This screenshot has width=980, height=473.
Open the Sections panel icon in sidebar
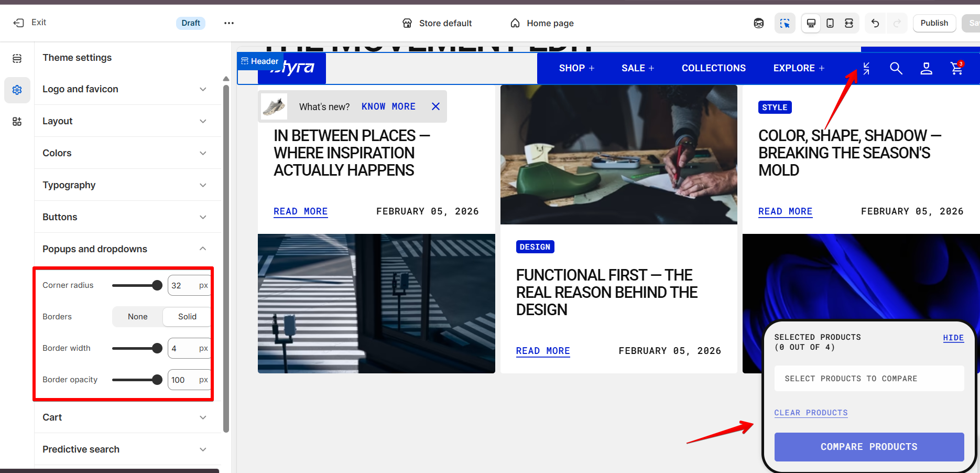[x=17, y=58]
